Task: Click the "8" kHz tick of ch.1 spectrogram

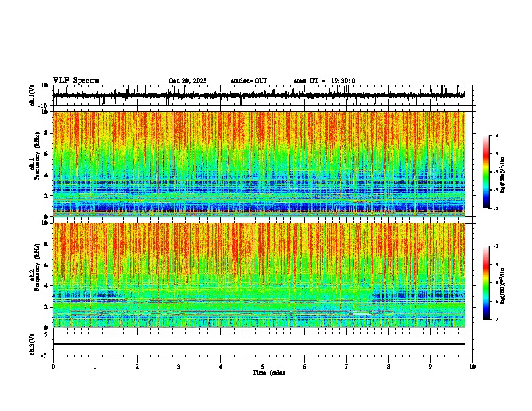Action: [x=47, y=133]
